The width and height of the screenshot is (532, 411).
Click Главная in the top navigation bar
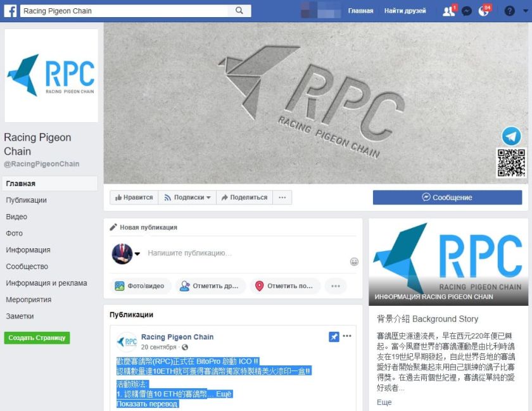(360, 11)
